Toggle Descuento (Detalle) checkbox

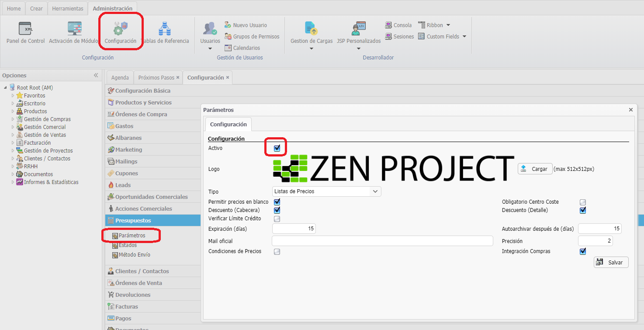pyautogui.click(x=582, y=210)
